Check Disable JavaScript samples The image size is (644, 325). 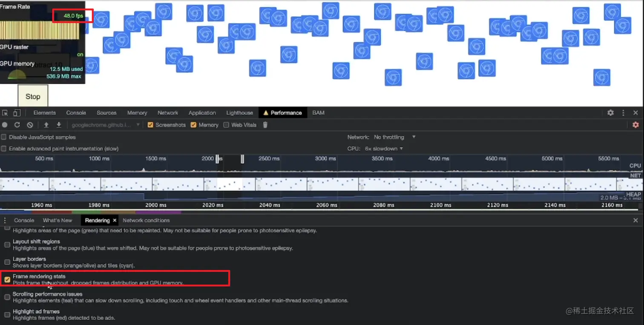4,137
